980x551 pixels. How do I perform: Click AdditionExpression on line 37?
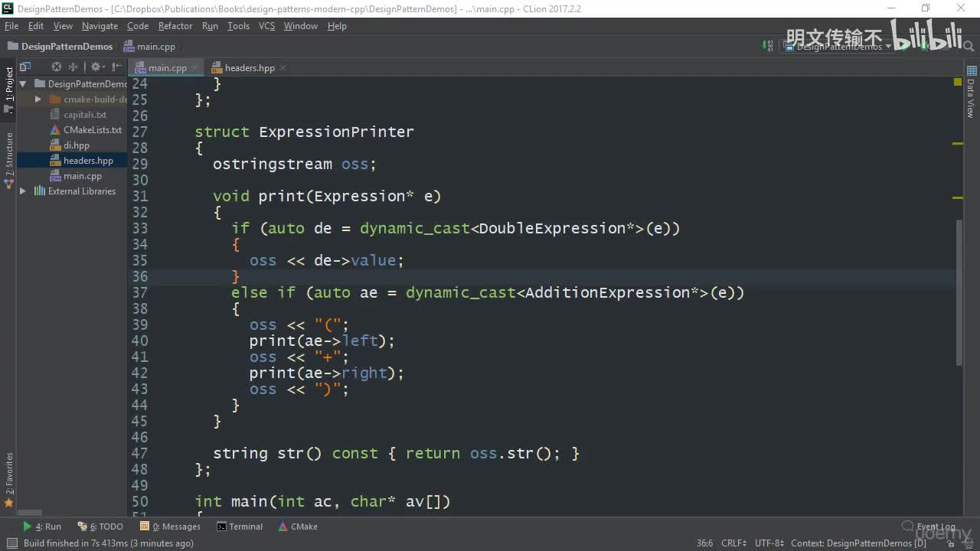point(607,292)
